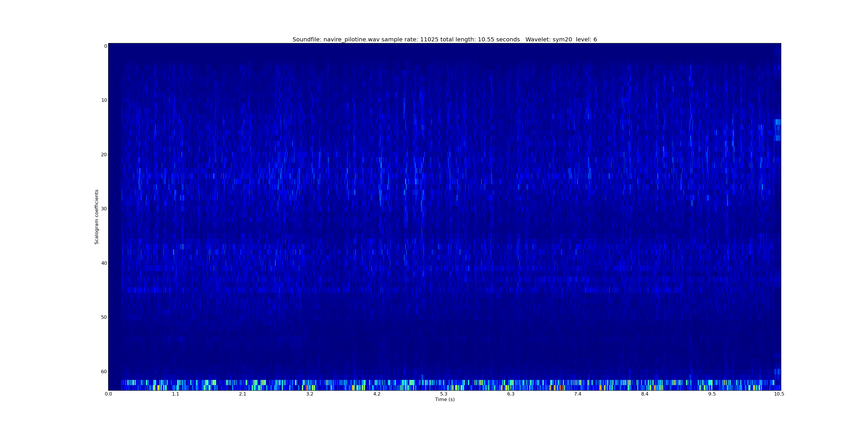The width and height of the screenshot is (868, 434).
Task: Click the y-axis tick label 10
Action: [x=104, y=100]
